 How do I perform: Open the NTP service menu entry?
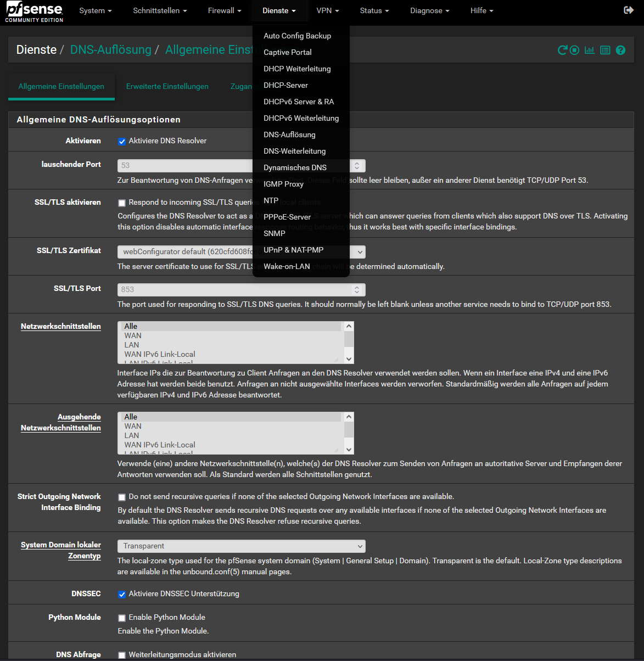(301, 200)
